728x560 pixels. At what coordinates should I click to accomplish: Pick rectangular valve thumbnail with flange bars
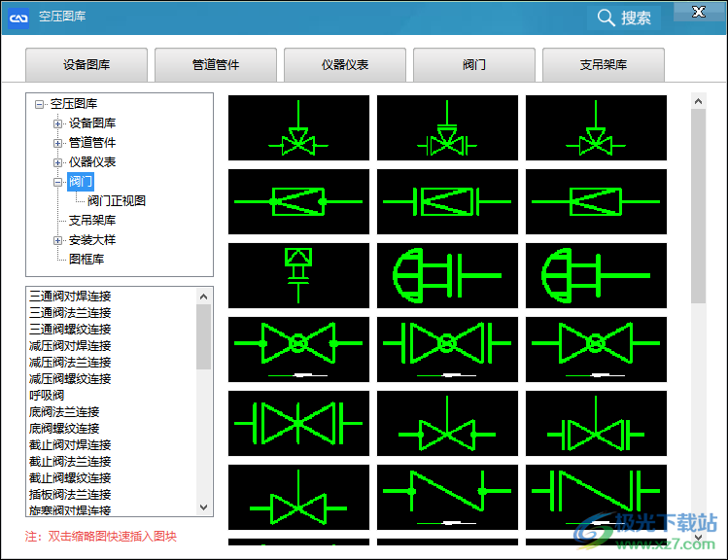pos(447,201)
